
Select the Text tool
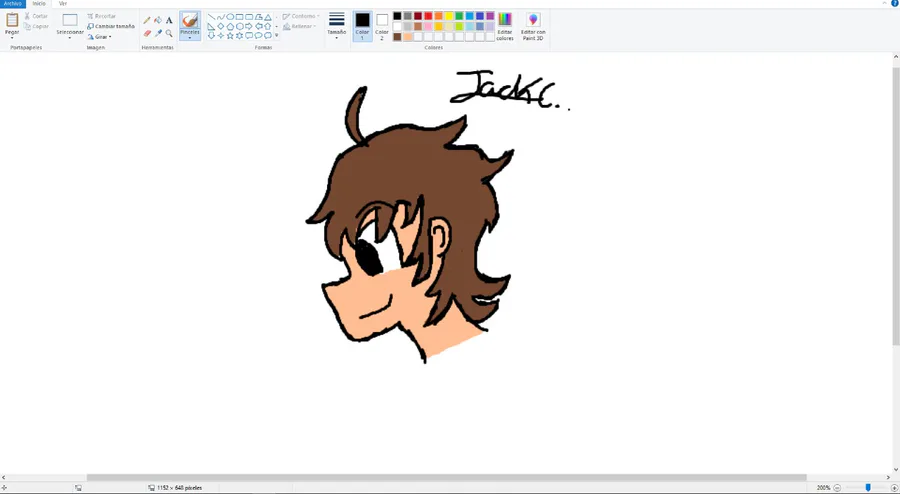point(169,20)
